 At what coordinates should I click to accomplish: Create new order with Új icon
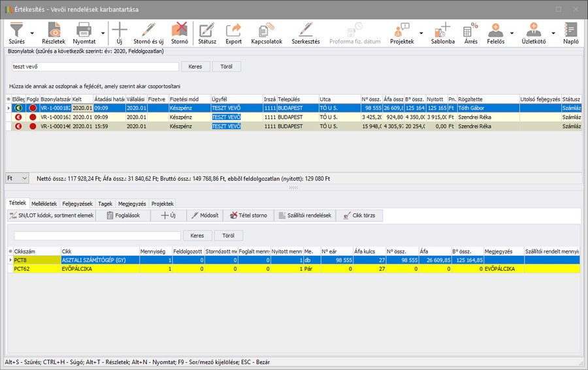(x=120, y=33)
